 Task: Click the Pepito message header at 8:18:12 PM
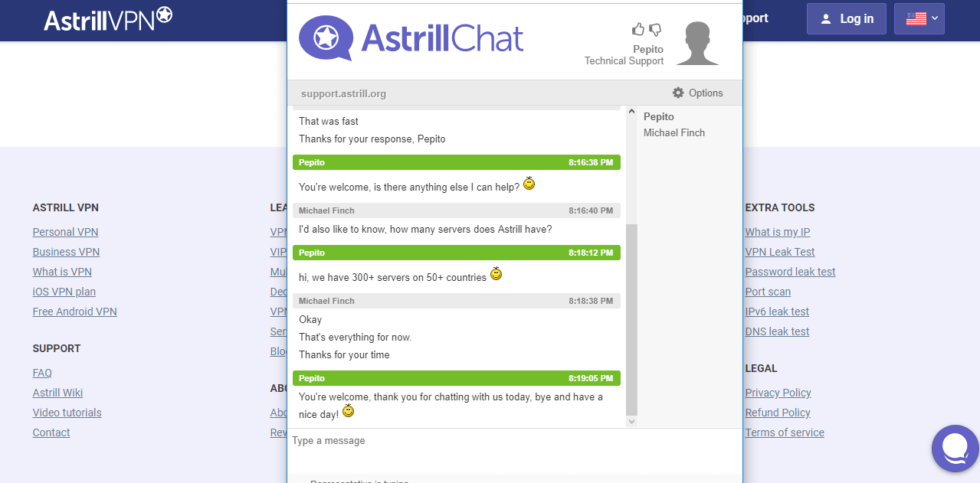[x=457, y=253]
